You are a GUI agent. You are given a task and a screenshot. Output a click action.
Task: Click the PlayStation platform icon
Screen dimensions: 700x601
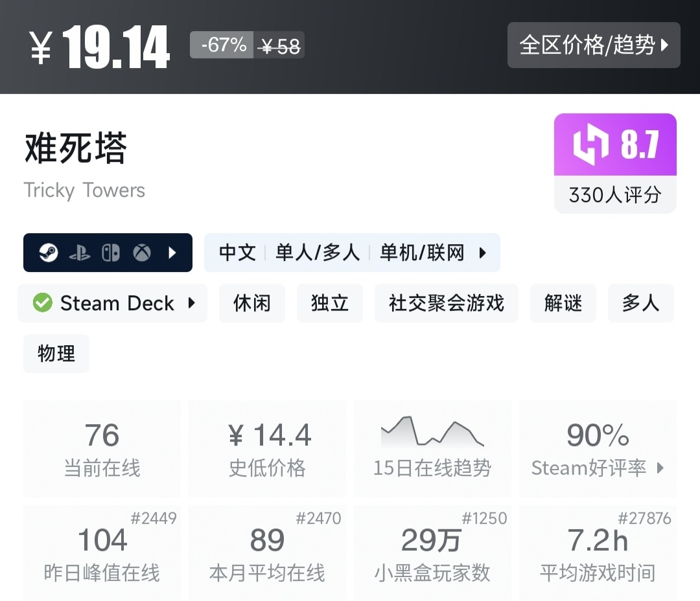pyautogui.click(x=80, y=253)
